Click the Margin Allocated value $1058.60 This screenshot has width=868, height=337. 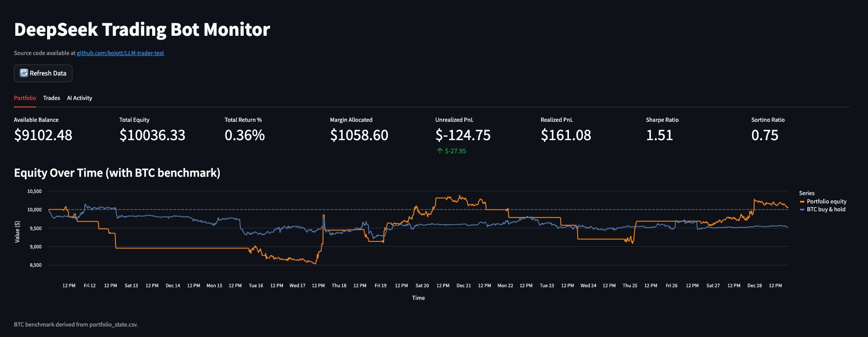(359, 135)
